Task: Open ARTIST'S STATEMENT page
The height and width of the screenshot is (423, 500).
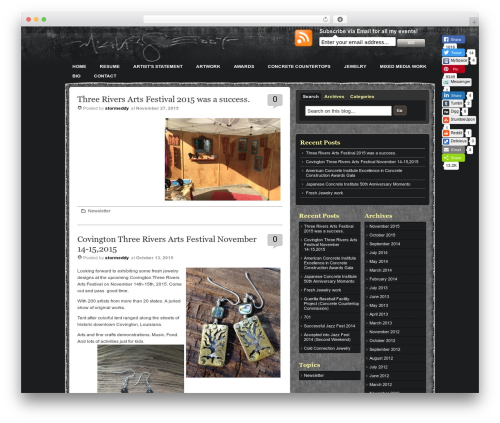Action: click(158, 67)
